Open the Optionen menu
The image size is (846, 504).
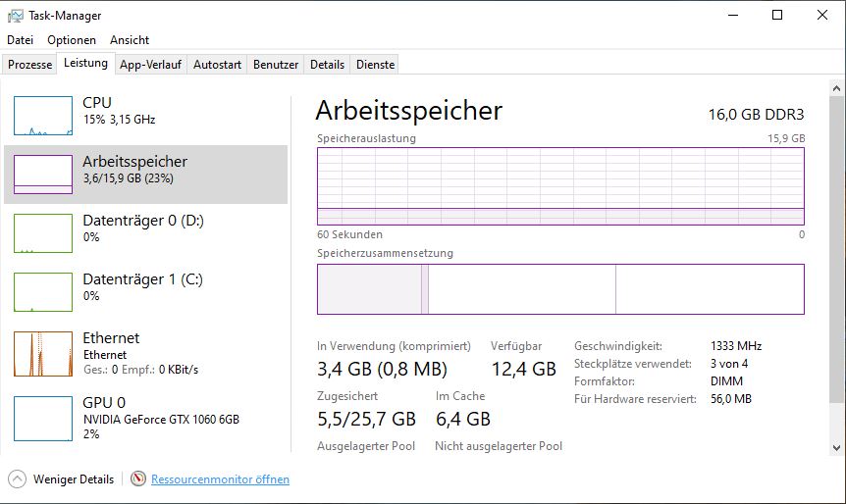(x=72, y=40)
